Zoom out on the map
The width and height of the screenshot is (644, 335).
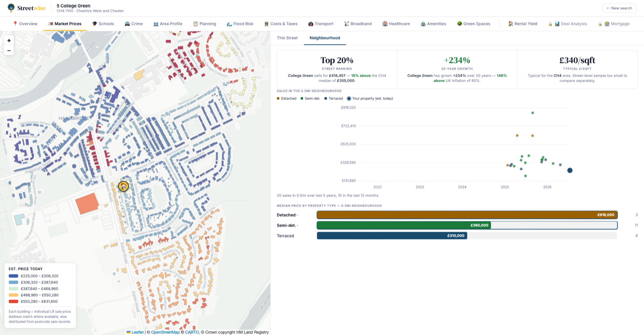click(x=9, y=51)
